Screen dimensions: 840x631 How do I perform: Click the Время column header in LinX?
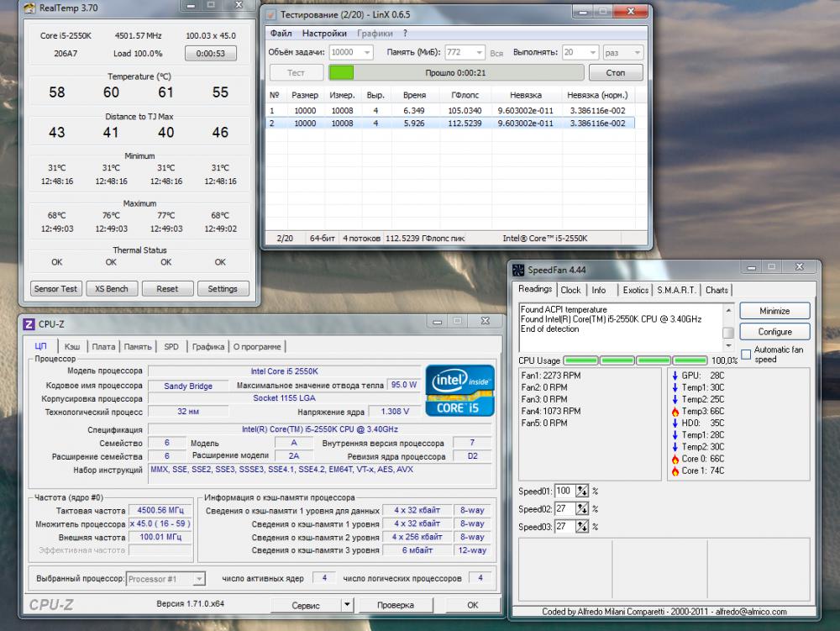point(415,95)
